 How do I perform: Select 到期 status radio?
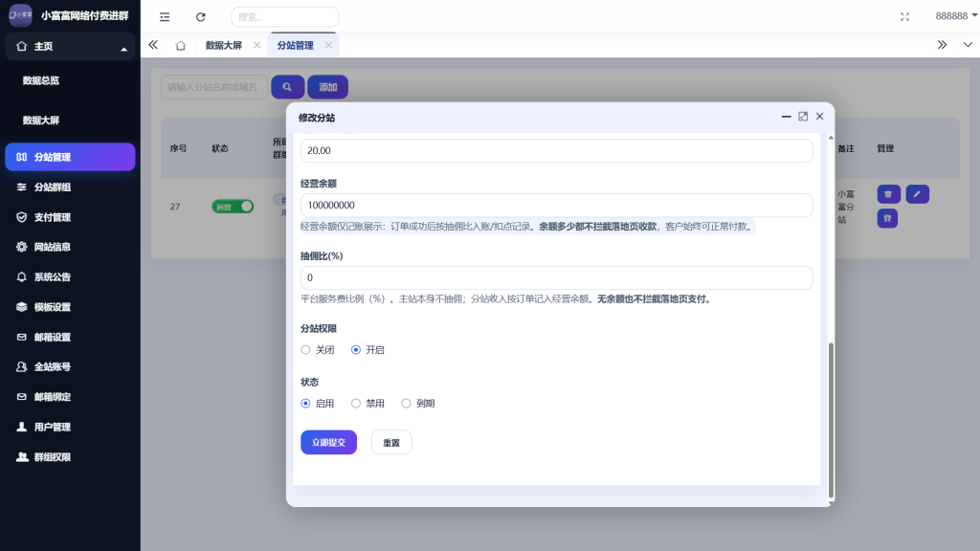point(418,404)
